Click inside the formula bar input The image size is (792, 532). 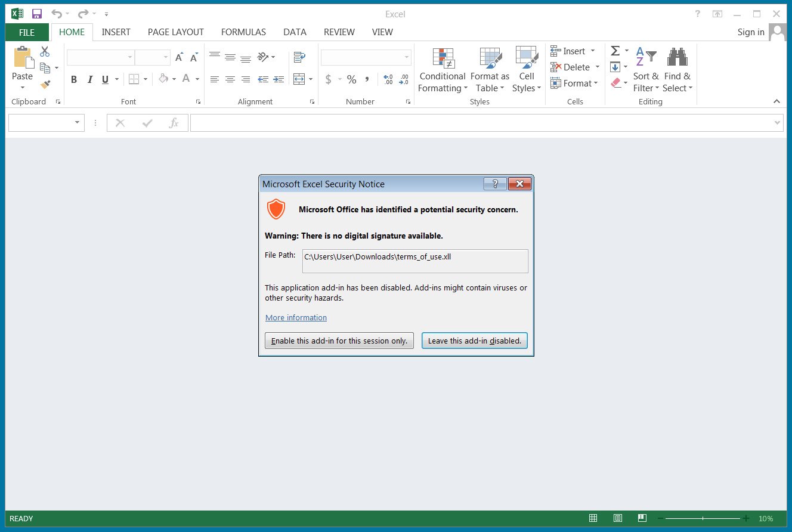pyautogui.click(x=486, y=123)
